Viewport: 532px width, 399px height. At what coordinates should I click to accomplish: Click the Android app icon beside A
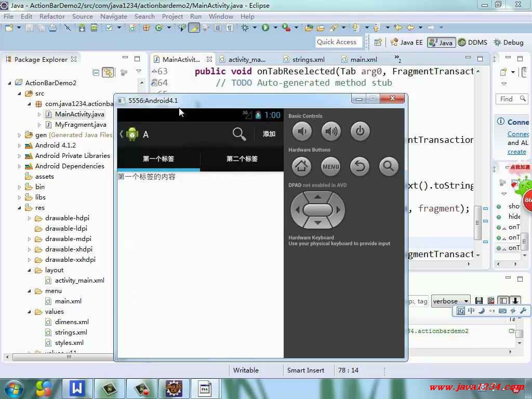pos(132,134)
